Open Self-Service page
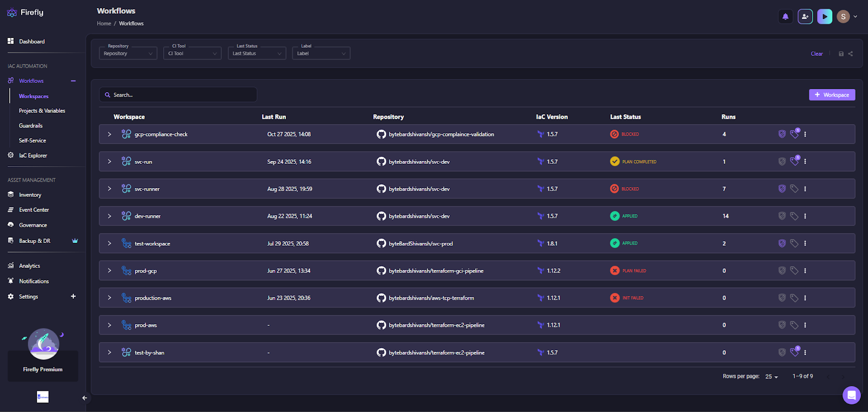 32,140
